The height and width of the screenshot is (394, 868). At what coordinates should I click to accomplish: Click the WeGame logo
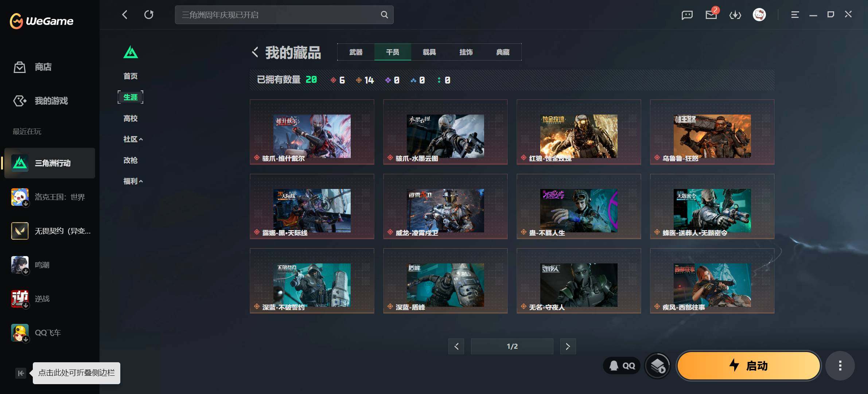42,21
